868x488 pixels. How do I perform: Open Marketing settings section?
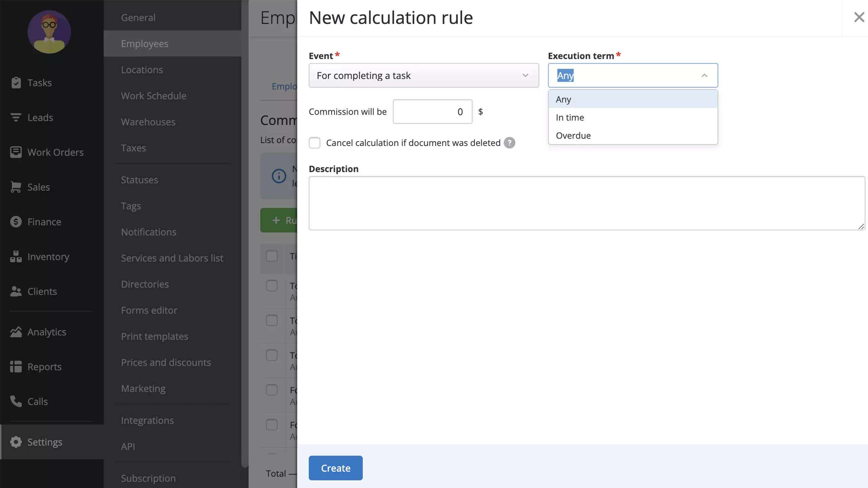[143, 389]
